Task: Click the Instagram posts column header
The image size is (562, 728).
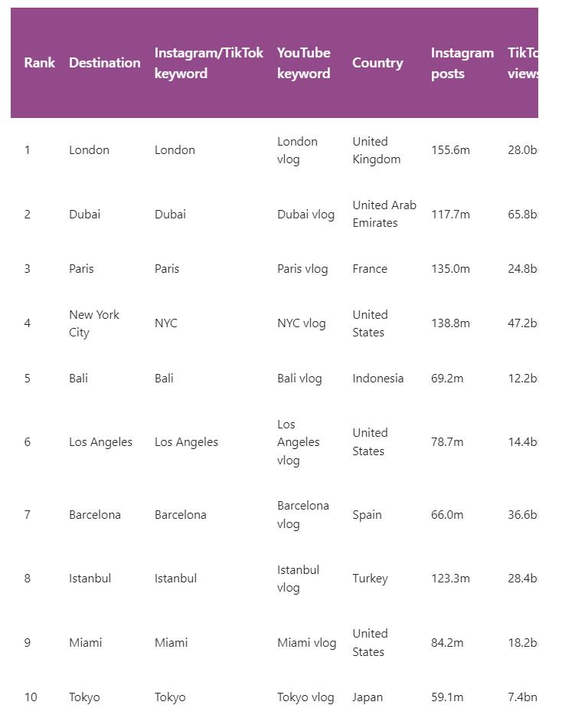Action: [462, 63]
